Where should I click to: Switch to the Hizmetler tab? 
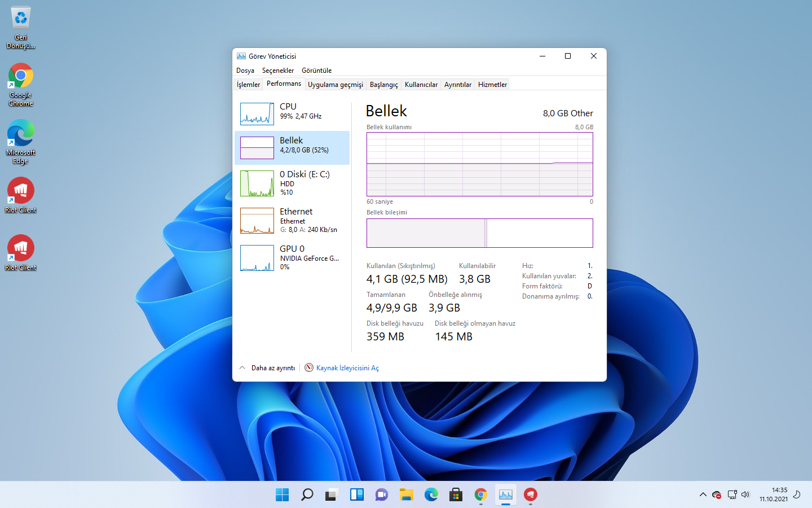493,85
